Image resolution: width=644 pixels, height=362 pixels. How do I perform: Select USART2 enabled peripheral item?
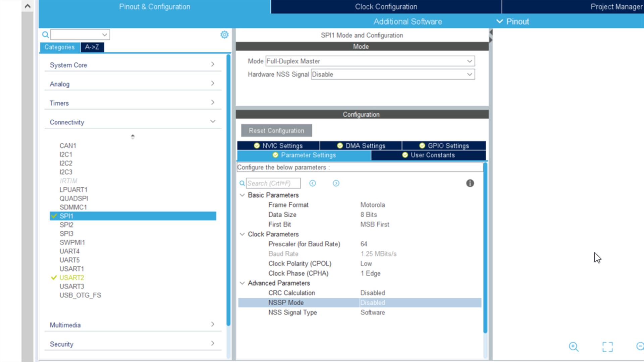72,278
